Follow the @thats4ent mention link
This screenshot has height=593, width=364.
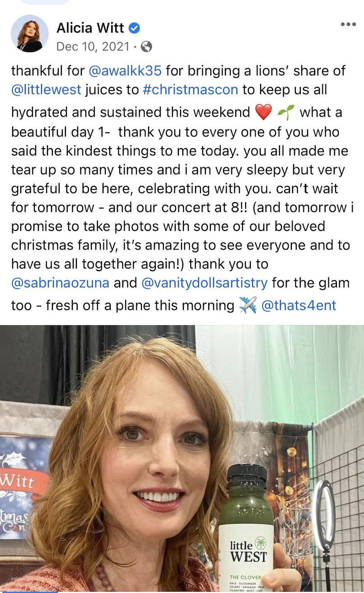[299, 306]
